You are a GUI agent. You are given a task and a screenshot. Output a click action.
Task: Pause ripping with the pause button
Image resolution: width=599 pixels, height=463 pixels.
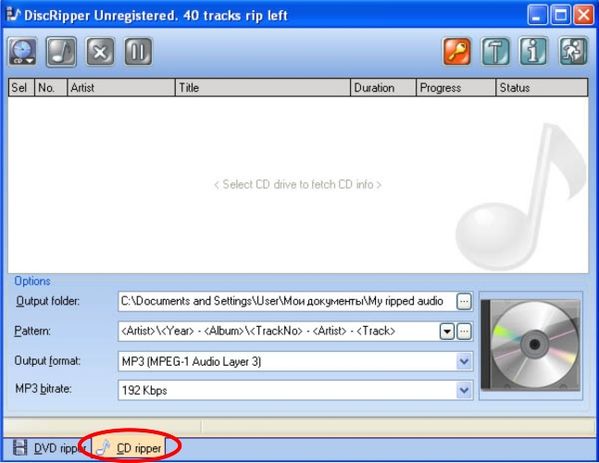tap(138, 52)
